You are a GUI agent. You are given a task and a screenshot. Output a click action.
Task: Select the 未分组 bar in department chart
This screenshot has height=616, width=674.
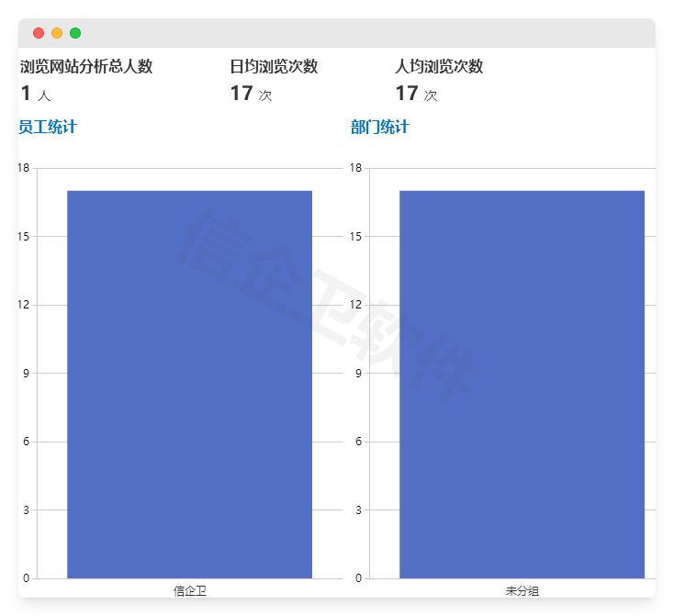click(522, 384)
